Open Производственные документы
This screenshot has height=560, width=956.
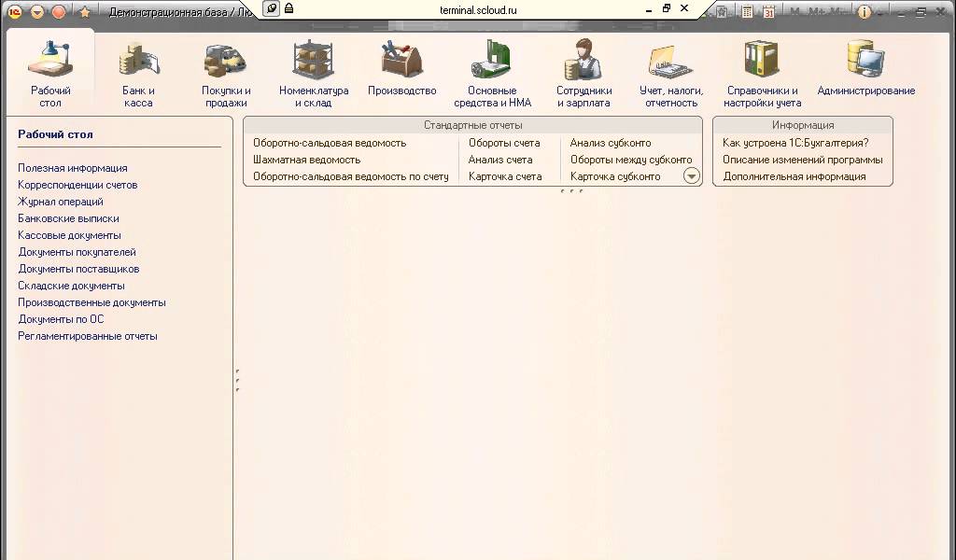pyautogui.click(x=91, y=302)
